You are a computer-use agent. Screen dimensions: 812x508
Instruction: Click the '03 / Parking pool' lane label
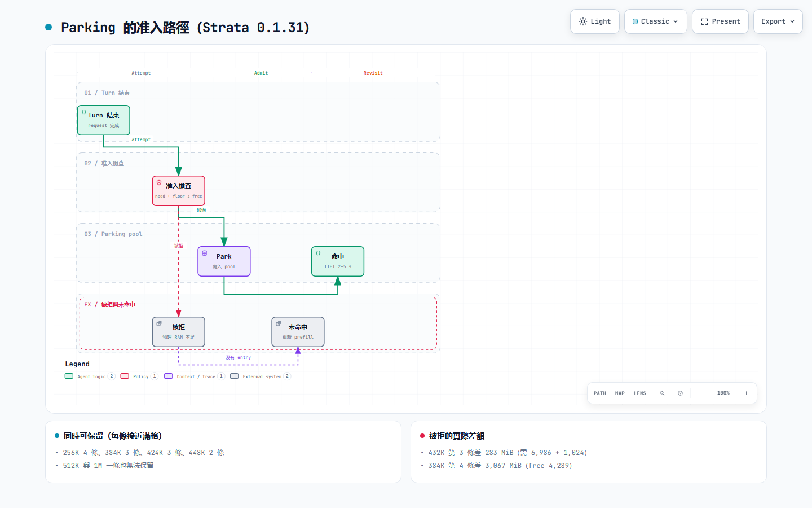coord(113,234)
